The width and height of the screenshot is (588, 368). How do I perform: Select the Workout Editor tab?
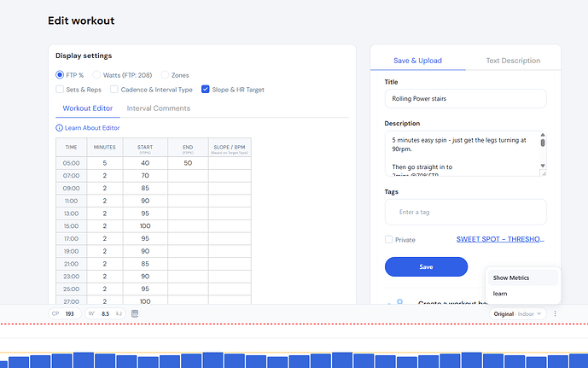89,108
